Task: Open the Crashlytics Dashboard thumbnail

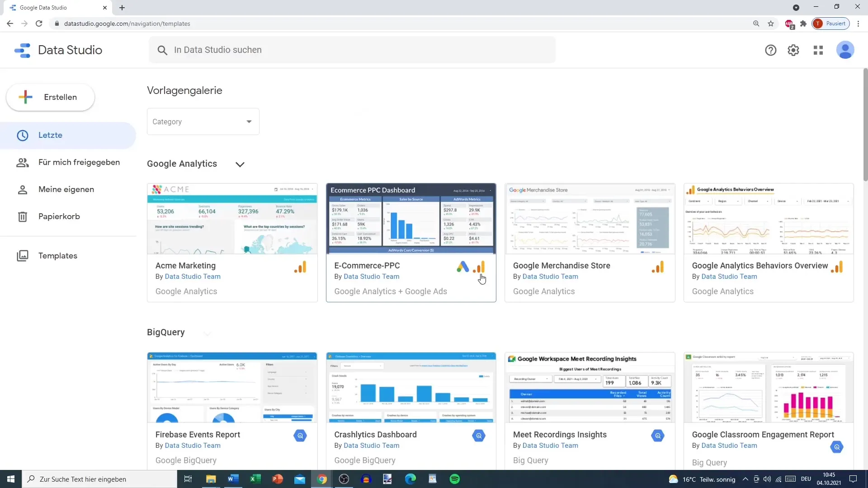Action: click(x=411, y=388)
